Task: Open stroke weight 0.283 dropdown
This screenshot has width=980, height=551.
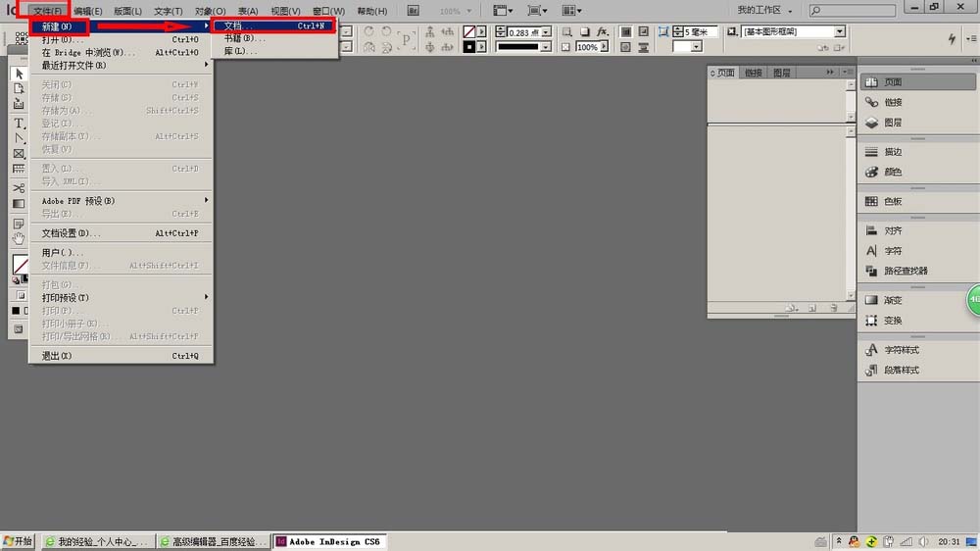Action: pyautogui.click(x=546, y=32)
